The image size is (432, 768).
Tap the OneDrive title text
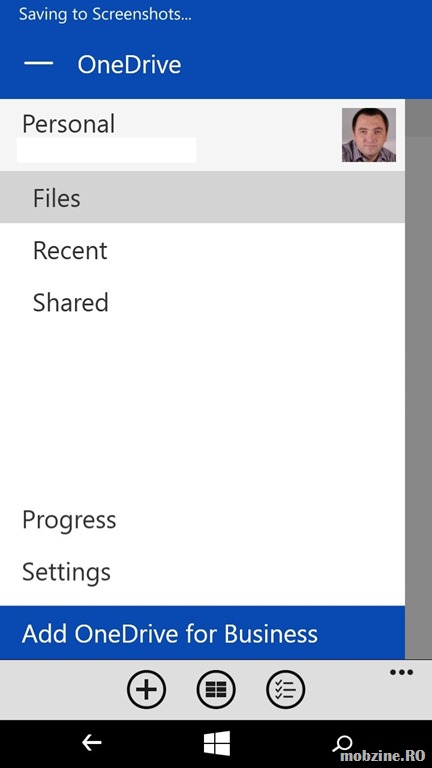pos(129,65)
